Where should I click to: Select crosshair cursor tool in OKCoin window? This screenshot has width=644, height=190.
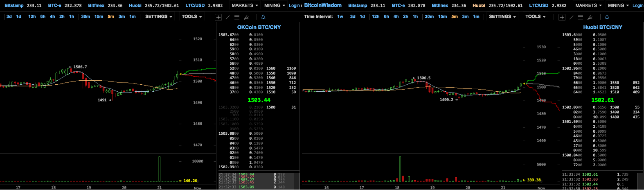coord(218,17)
